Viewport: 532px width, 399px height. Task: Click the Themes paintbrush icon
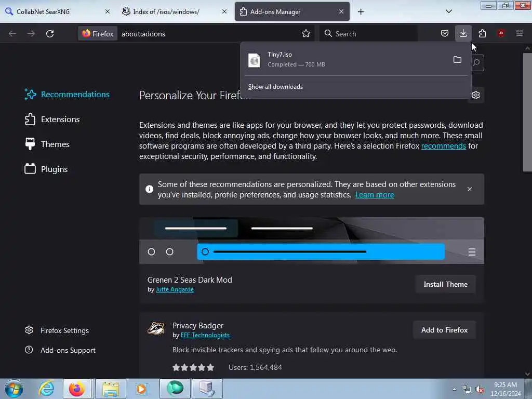click(30, 144)
